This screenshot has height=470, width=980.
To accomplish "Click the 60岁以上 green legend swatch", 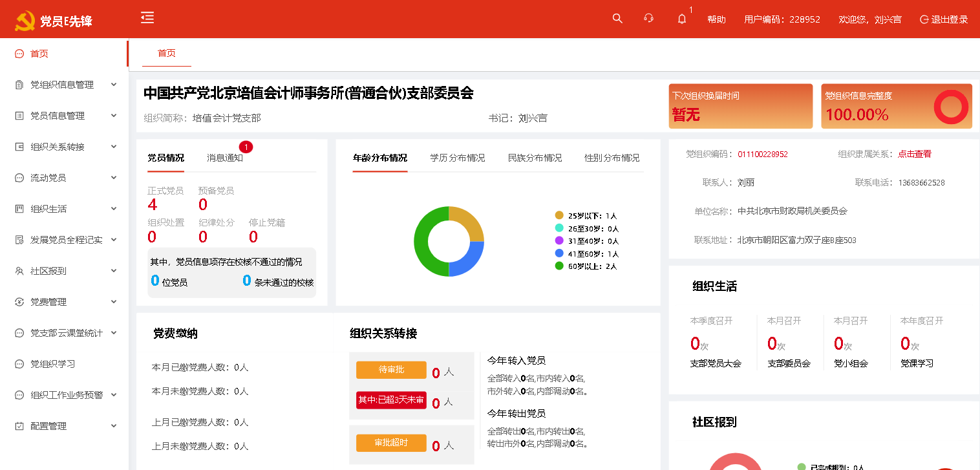I will click(559, 266).
